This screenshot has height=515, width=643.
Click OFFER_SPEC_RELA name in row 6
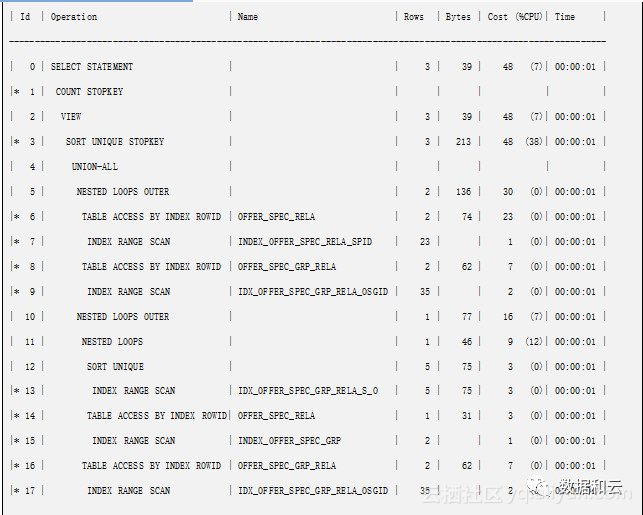click(276, 216)
